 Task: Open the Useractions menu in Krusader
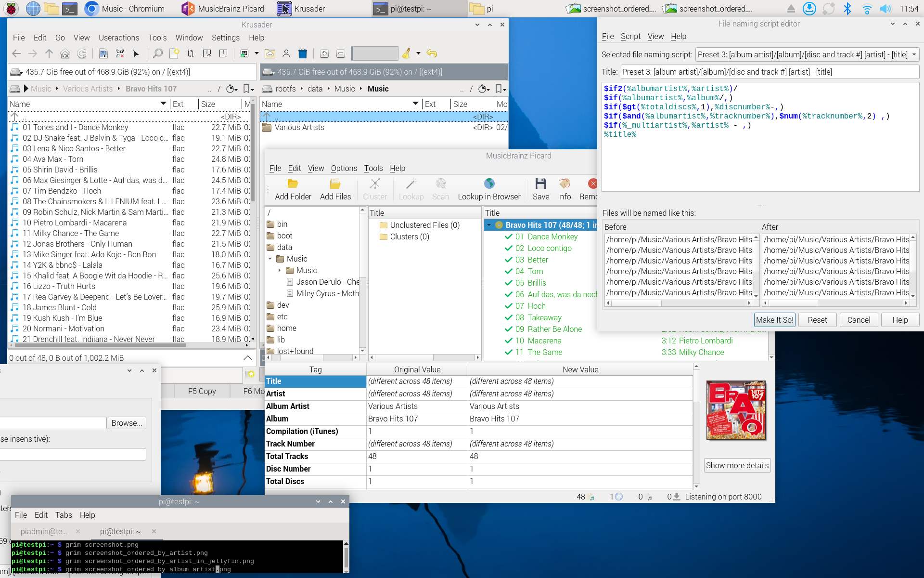(x=118, y=38)
